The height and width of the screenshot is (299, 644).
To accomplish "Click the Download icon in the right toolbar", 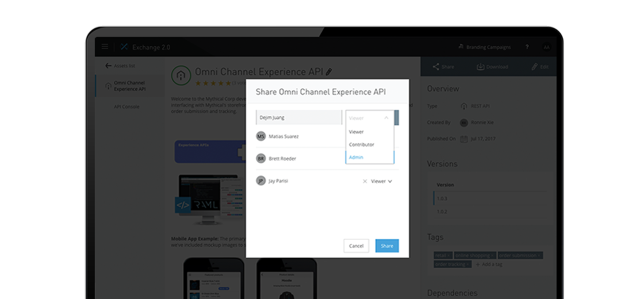I will [x=481, y=67].
